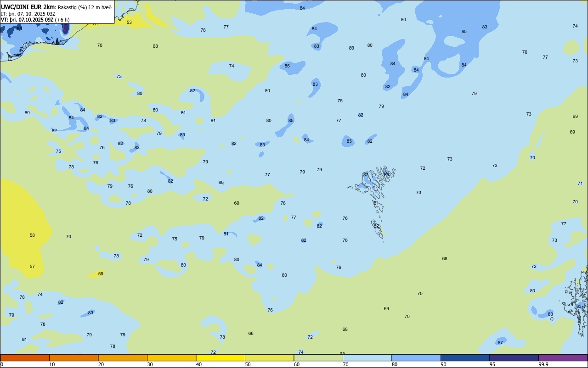Click the dark purple high-humidity spot over Iceland
The image size is (588, 368).
pos(65,29)
